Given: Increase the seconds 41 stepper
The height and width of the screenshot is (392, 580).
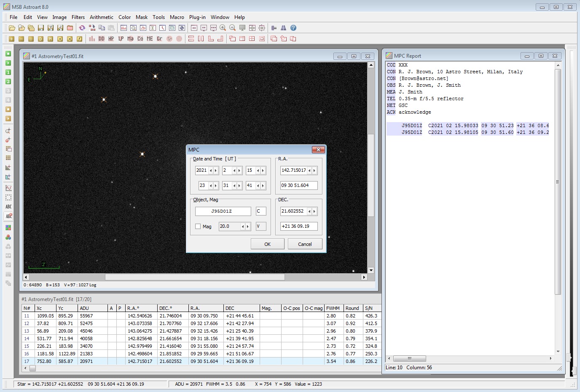Looking at the screenshot, I should click(x=263, y=186).
